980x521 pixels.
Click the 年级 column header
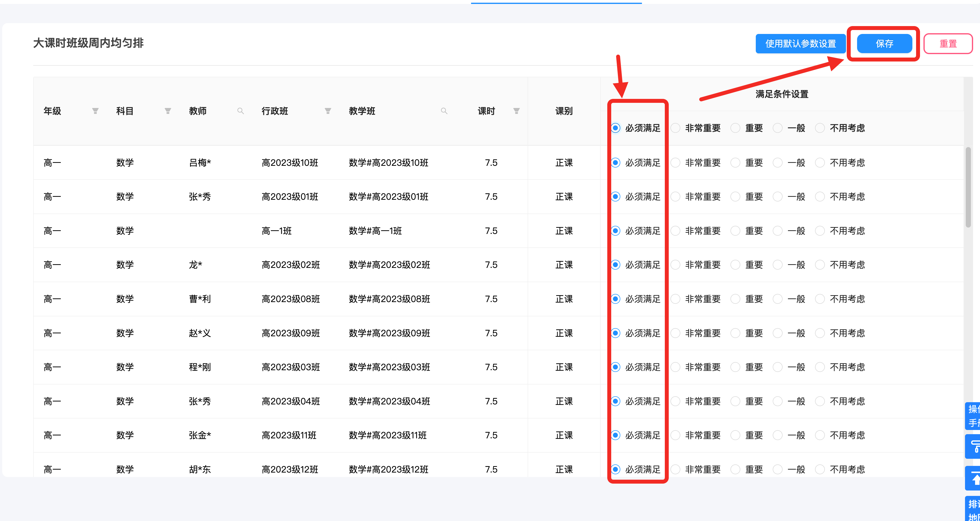(52, 111)
